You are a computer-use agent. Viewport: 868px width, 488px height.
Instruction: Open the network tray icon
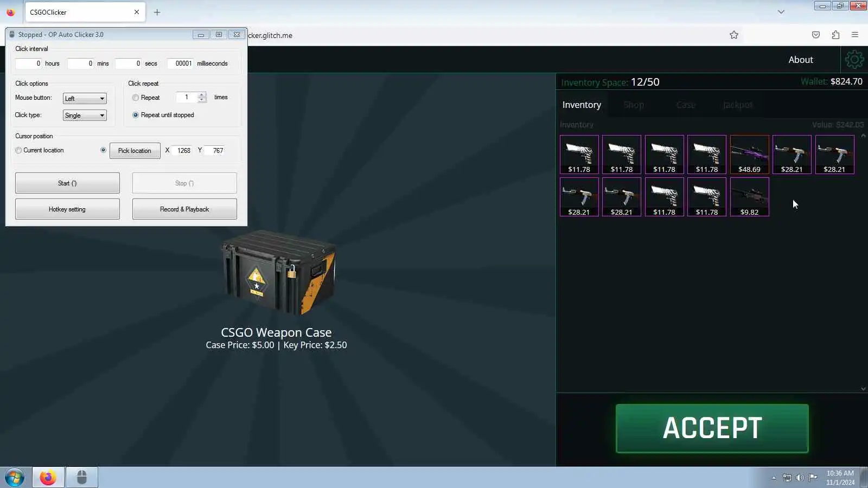[x=787, y=478]
